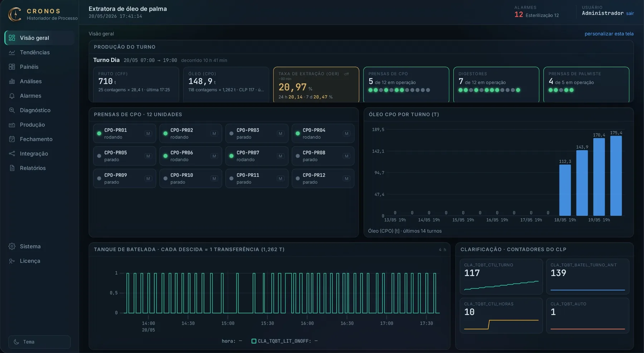Click the Administrador user name
644x353 pixels.
click(x=602, y=13)
